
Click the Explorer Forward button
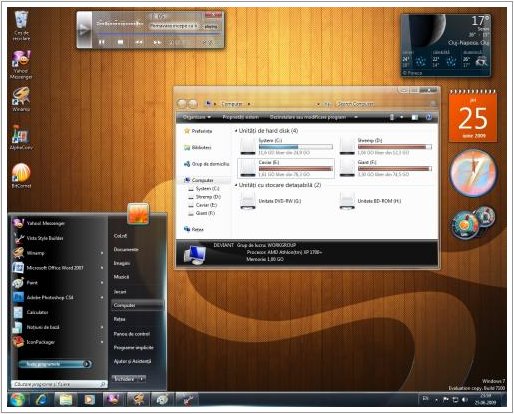click(193, 104)
